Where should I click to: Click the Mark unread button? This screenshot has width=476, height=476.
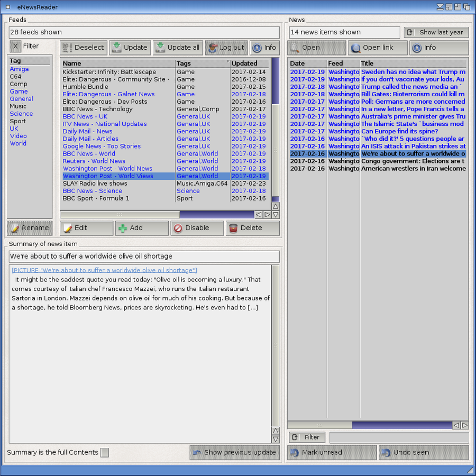(x=332, y=453)
